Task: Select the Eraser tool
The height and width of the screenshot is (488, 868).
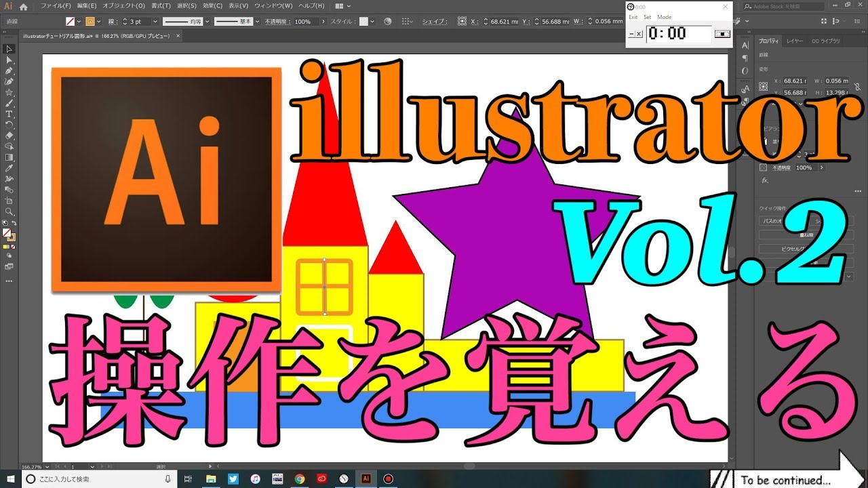Action: click(x=9, y=136)
